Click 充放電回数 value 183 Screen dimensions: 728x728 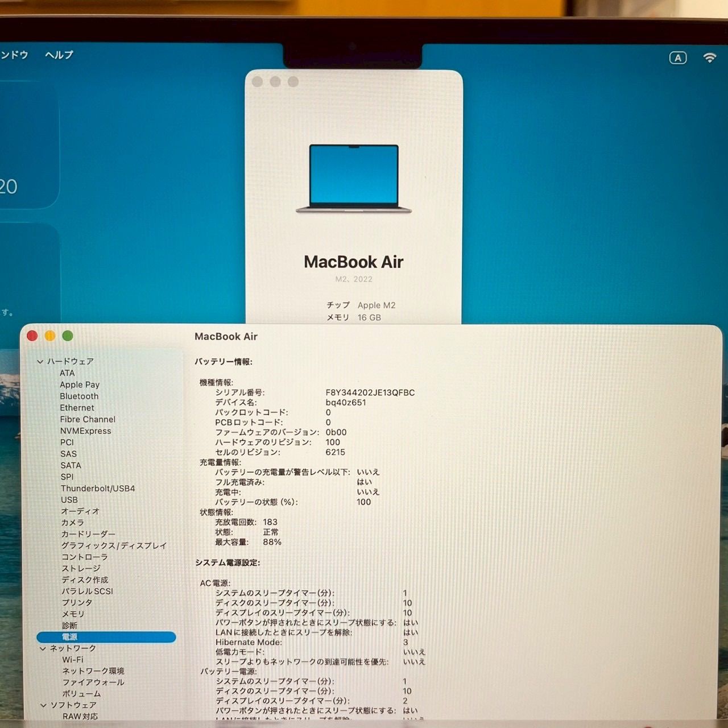click(270, 522)
